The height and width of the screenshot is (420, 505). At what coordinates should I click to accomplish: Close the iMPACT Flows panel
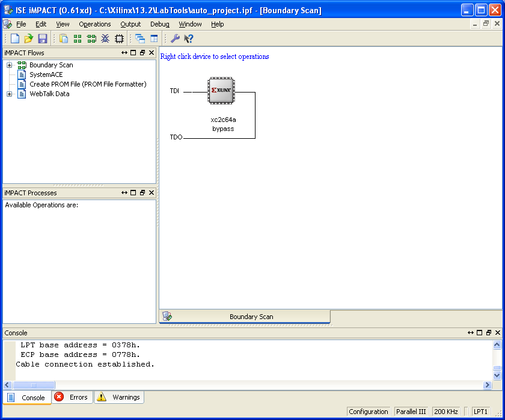pos(151,53)
